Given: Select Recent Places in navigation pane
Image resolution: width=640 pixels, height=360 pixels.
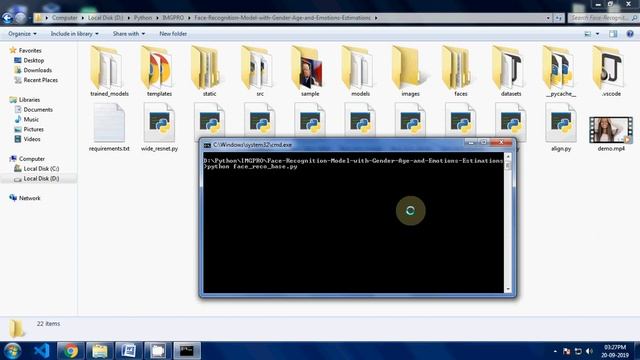Looking at the screenshot, I should [40, 80].
